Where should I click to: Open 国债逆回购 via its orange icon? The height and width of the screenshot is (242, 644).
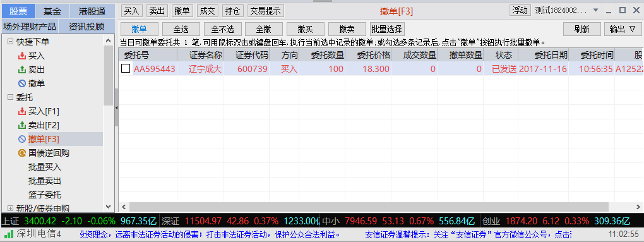pyautogui.click(x=21, y=154)
